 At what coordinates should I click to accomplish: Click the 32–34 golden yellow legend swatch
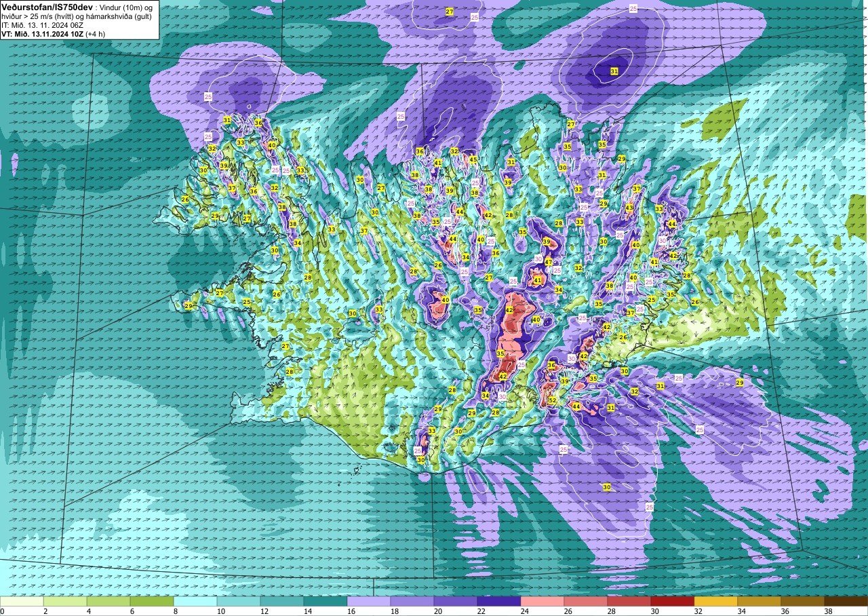[x=716, y=601]
